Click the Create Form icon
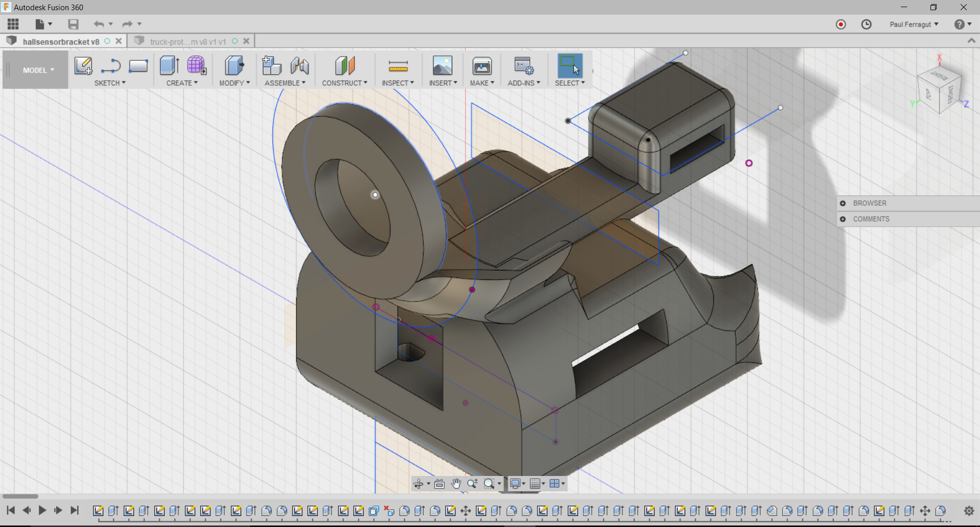Viewport: 980px width, 527px height. 197,66
